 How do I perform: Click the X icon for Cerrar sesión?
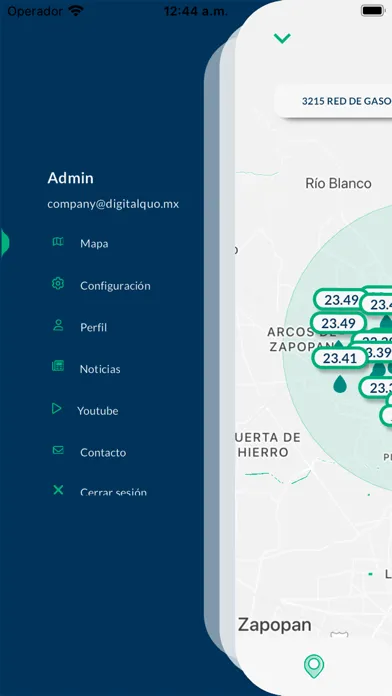pos(58,490)
